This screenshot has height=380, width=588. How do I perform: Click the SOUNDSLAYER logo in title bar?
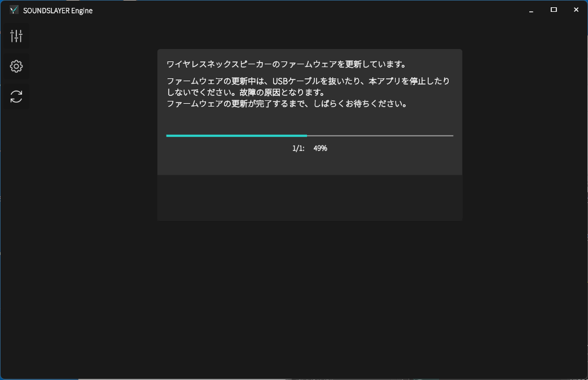pyautogui.click(x=14, y=10)
